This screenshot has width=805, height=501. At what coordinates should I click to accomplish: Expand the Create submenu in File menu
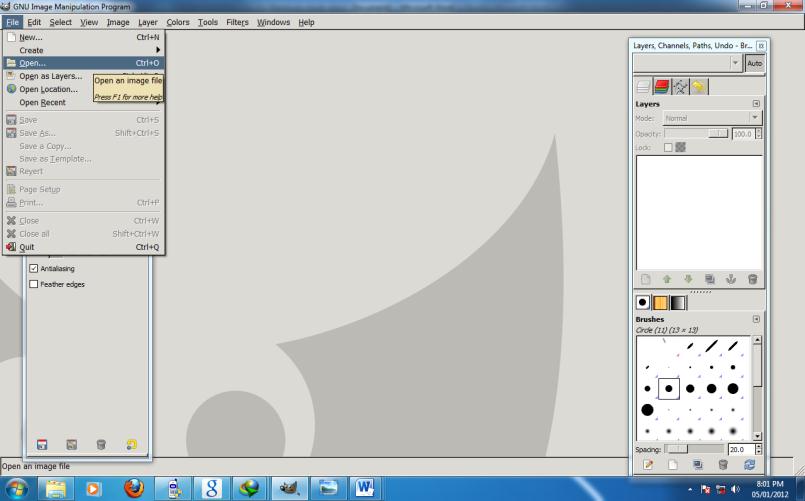[x=84, y=50]
